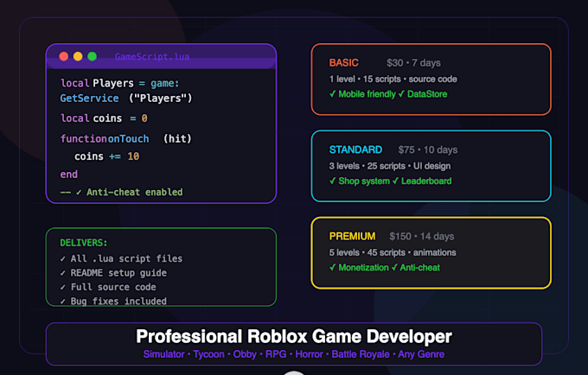
Task: Click the "local coins = 0" code line
Action: click(x=104, y=118)
